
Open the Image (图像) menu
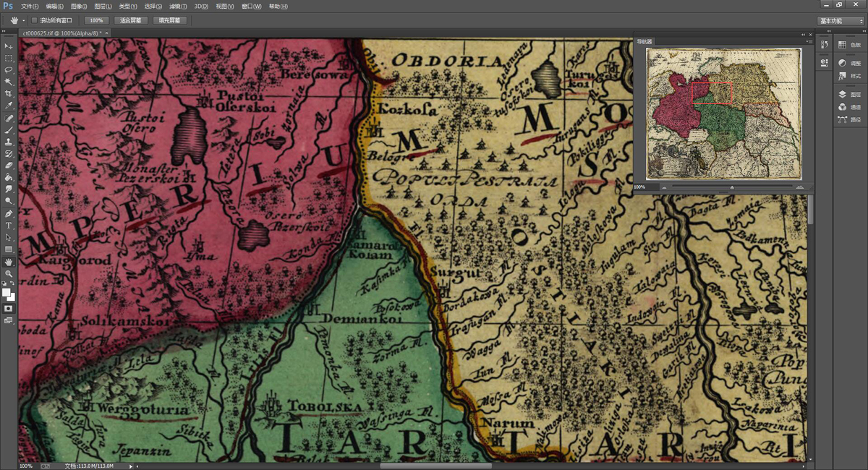79,6
